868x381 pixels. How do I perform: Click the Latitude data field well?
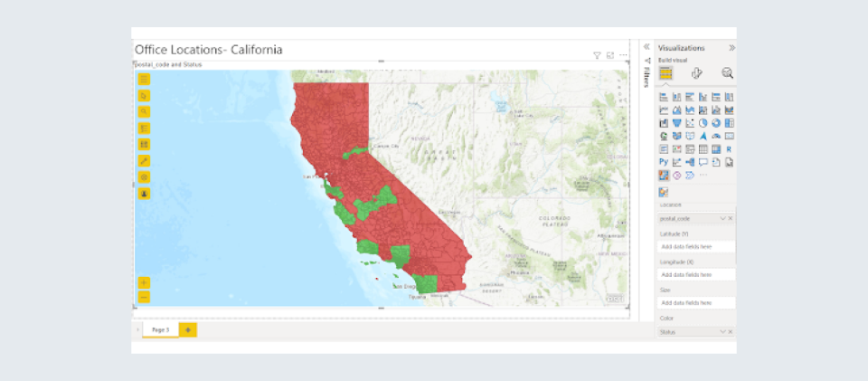(696, 246)
